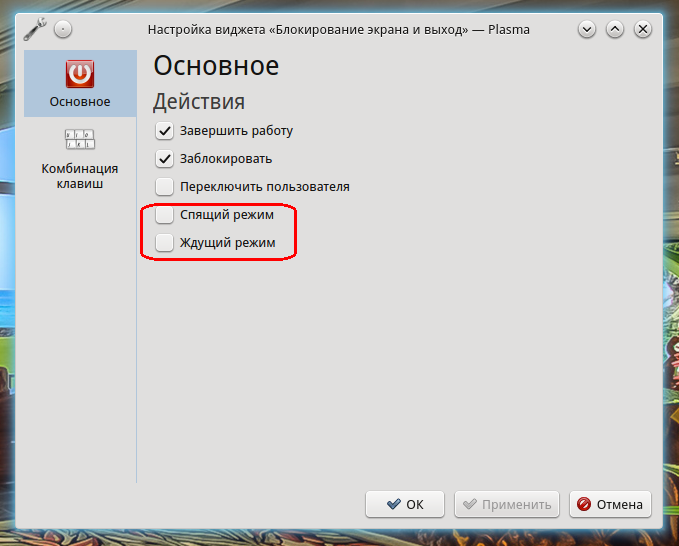Image resolution: width=679 pixels, height=546 pixels.
Task: Click the Действия section heading
Action: [199, 102]
